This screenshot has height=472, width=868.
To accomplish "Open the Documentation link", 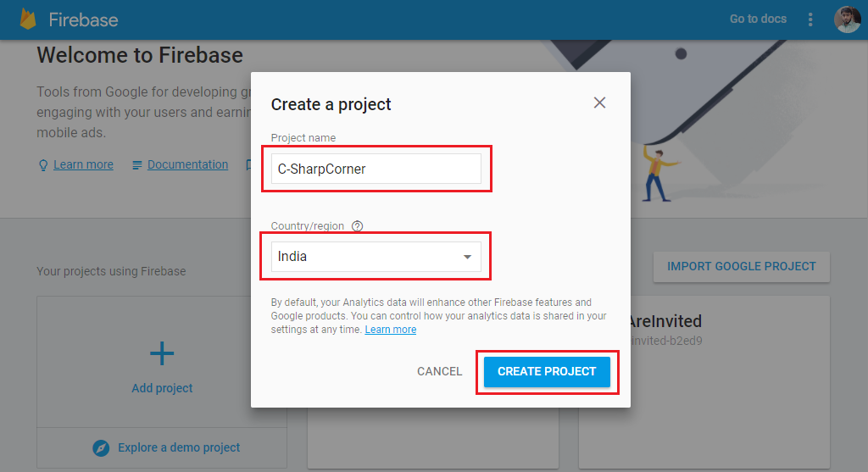I will point(187,164).
